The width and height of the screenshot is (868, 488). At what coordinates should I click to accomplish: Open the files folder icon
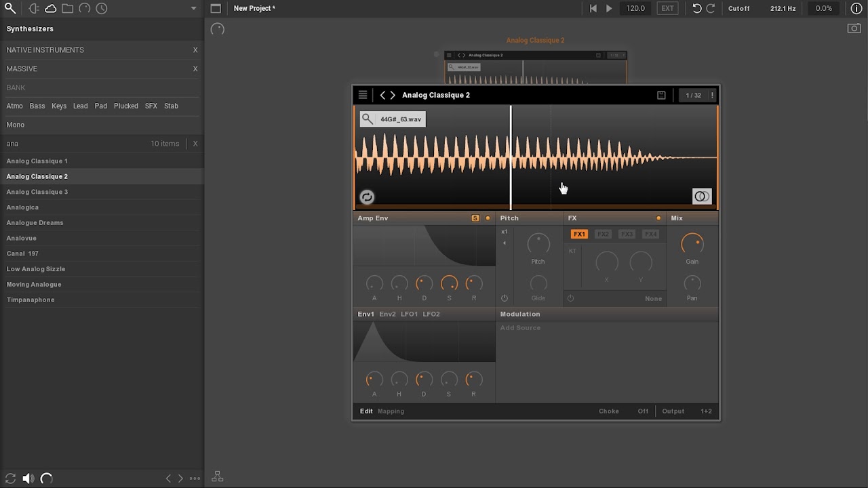[x=68, y=8]
